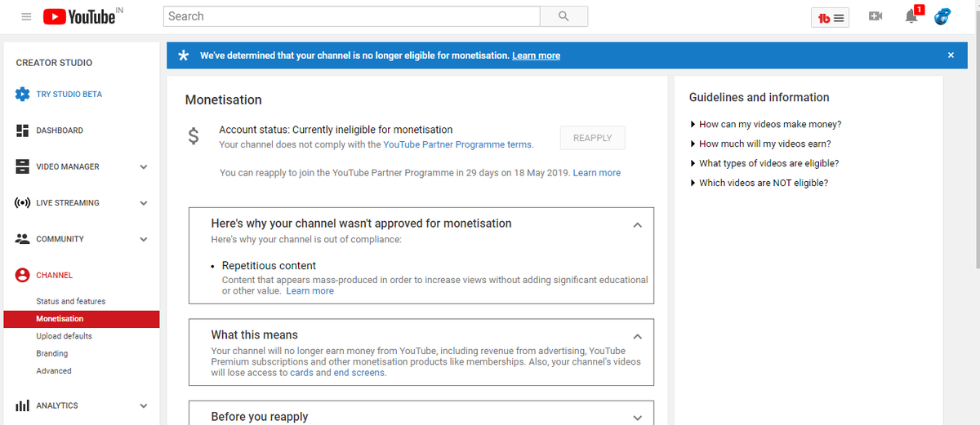This screenshot has height=425, width=980.
Task: Click the Guidelines and information heading
Action: tap(759, 97)
